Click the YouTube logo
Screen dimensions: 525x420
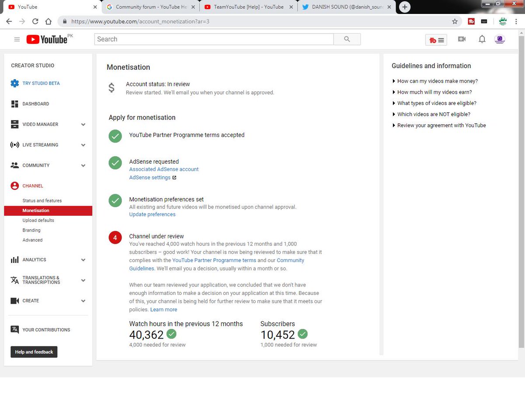point(47,39)
